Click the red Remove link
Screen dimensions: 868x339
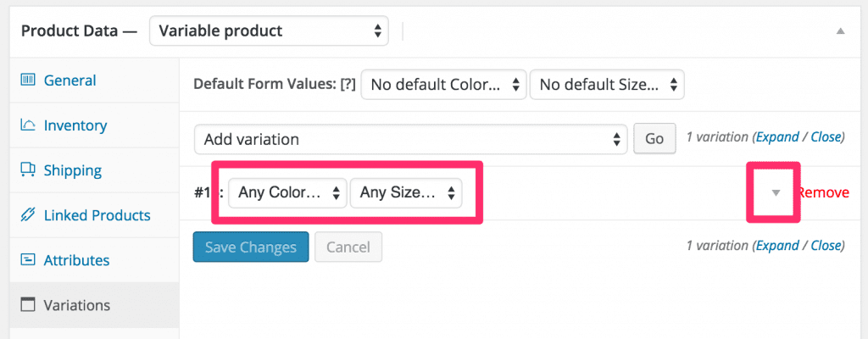(x=823, y=192)
